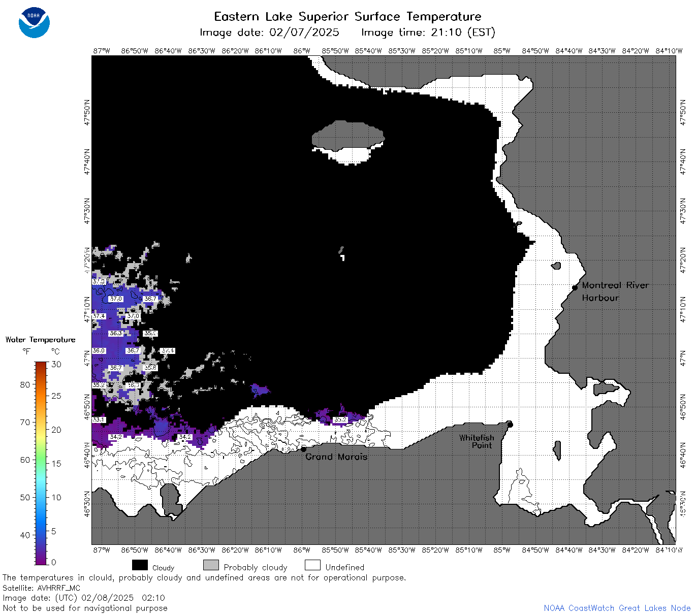This screenshot has width=696, height=616.
Task: Click the 33.1 temperature reading on the map
Action: 99,420
